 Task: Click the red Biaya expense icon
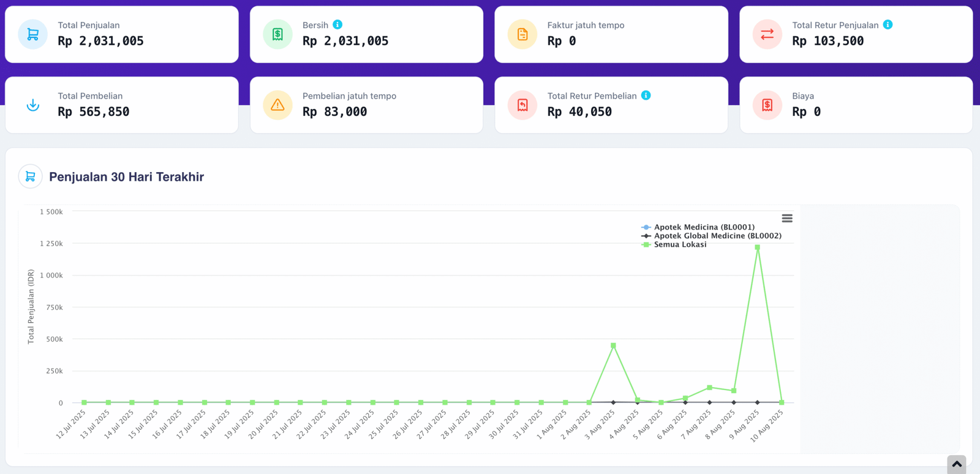pyautogui.click(x=767, y=105)
